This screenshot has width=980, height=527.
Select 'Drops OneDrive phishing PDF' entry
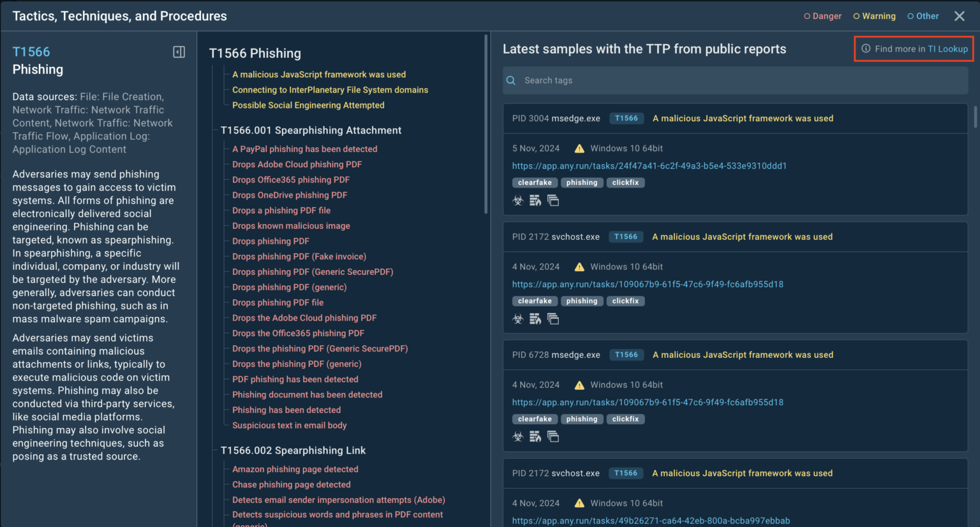(290, 195)
